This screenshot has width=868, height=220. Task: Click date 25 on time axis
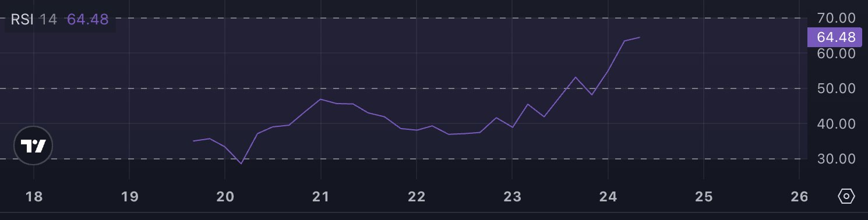[704, 197]
